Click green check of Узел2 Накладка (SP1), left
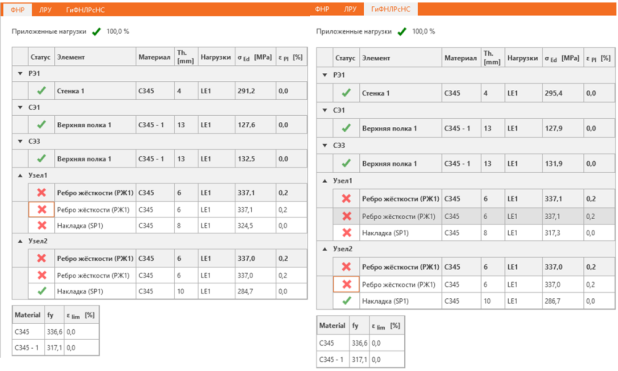Screen dimensions: 618x371 click(x=41, y=291)
